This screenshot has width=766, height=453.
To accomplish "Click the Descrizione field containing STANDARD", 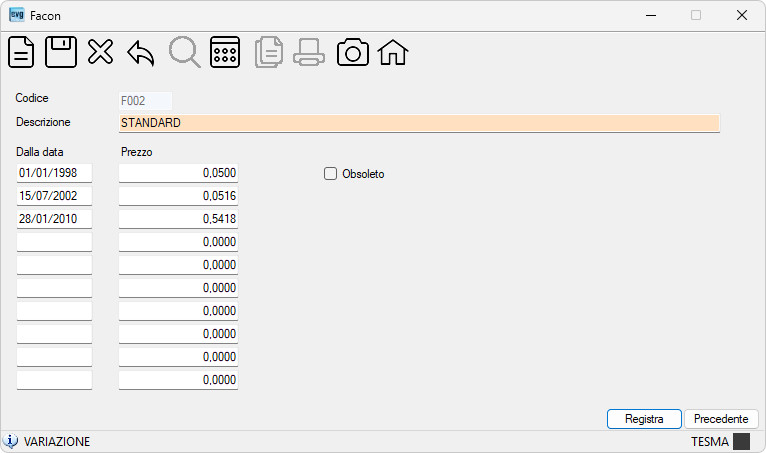I will click(x=419, y=123).
